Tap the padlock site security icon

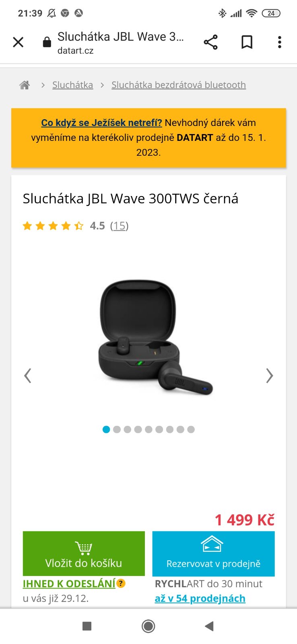(47, 42)
